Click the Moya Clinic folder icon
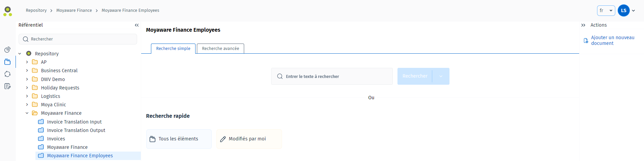The height and width of the screenshot is (161, 644). (x=35, y=104)
